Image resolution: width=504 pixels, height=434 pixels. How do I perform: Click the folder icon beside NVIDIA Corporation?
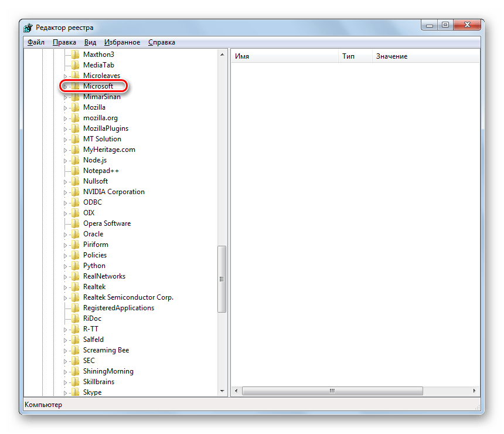point(74,192)
